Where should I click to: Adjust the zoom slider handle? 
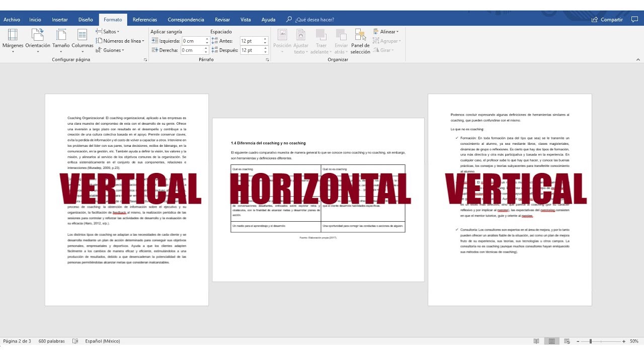[591, 341]
